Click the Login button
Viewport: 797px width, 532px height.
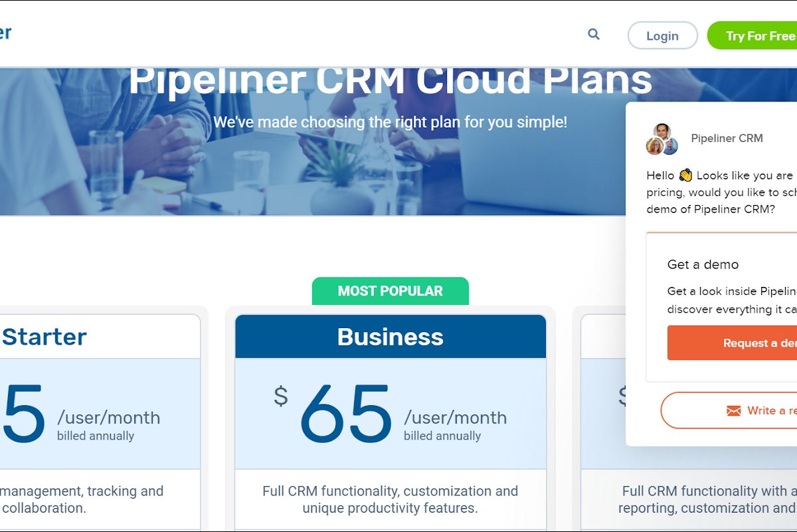[x=662, y=36]
